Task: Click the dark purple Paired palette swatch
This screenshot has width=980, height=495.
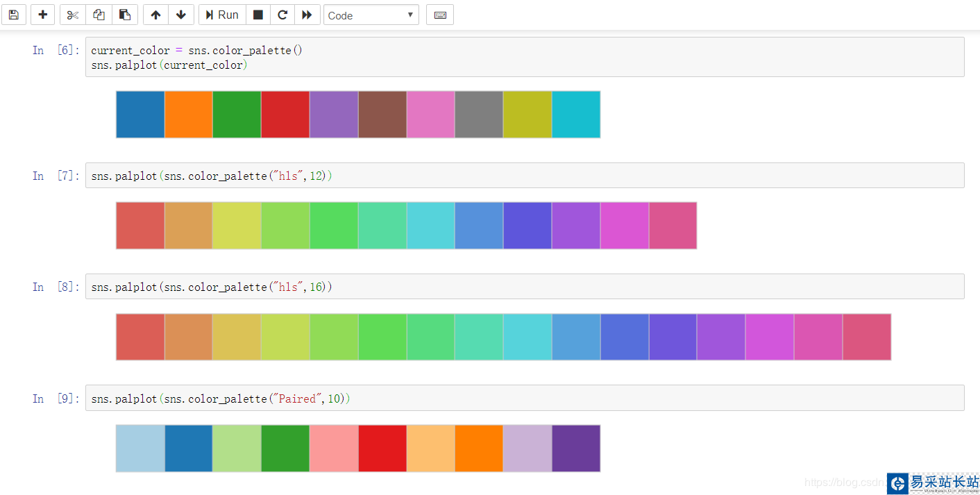Action: point(576,448)
